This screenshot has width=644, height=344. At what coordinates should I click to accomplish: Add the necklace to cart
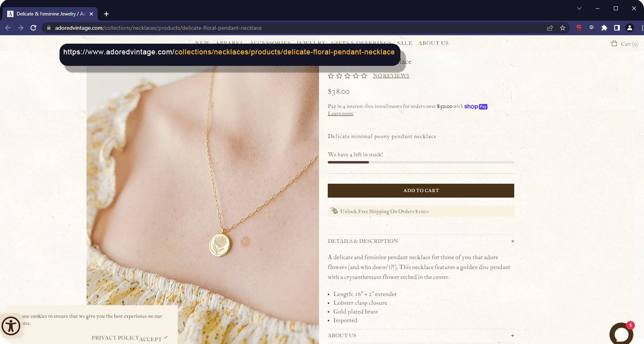point(421,190)
